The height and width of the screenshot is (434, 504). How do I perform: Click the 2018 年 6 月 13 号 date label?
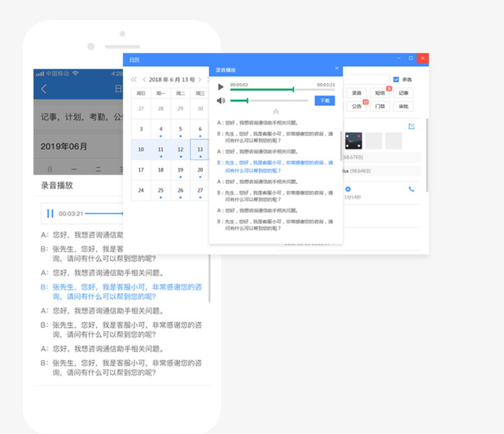[x=171, y=79]
